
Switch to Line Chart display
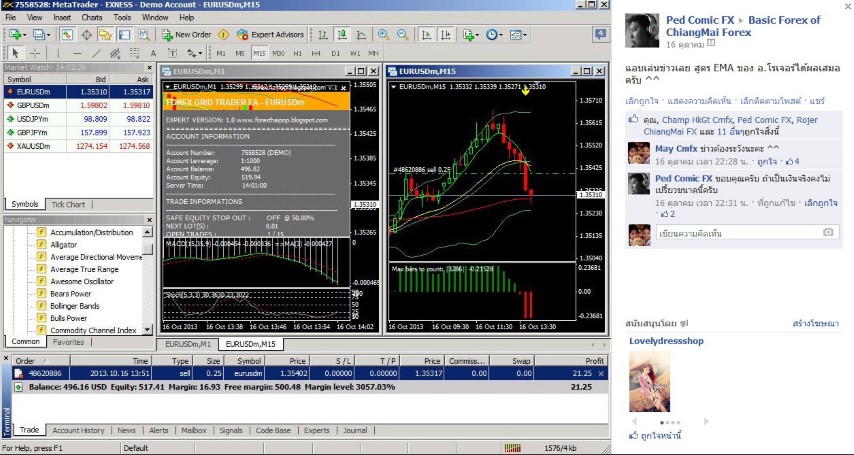pyautogui.click(x=361, y=34)
